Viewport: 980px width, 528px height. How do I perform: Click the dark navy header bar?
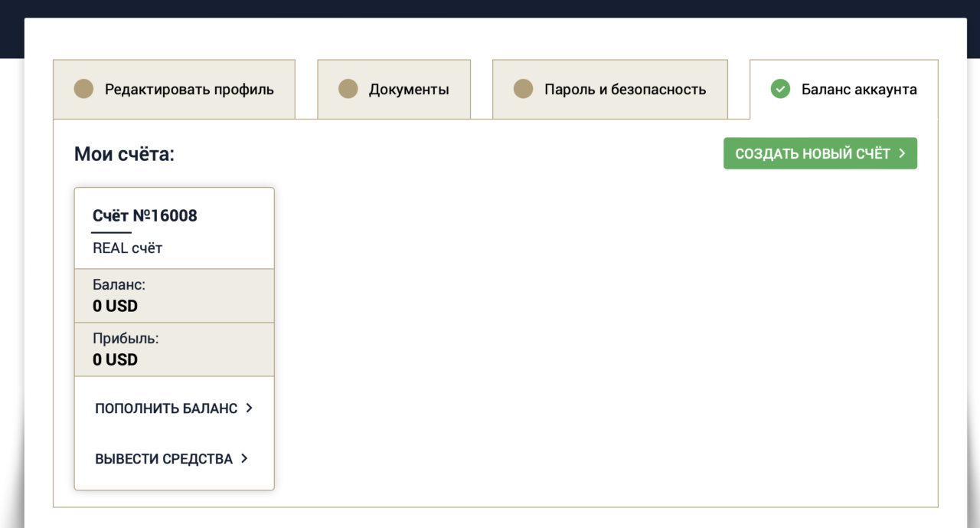click(490, 8)
